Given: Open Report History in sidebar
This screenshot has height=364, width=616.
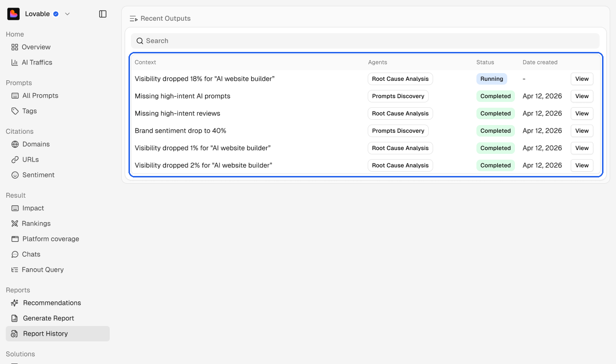Looking at the screenshot, I should pos(58,334).
